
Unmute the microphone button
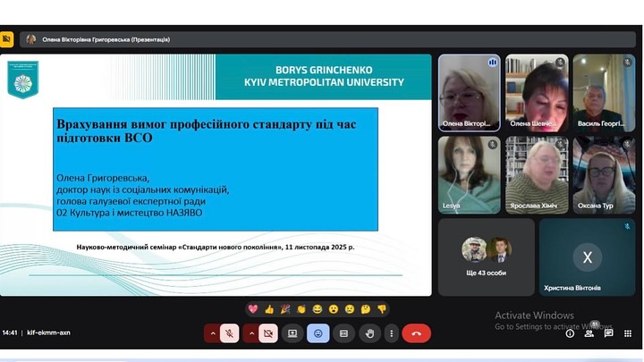pyautogui.click(x=230, y=333)
